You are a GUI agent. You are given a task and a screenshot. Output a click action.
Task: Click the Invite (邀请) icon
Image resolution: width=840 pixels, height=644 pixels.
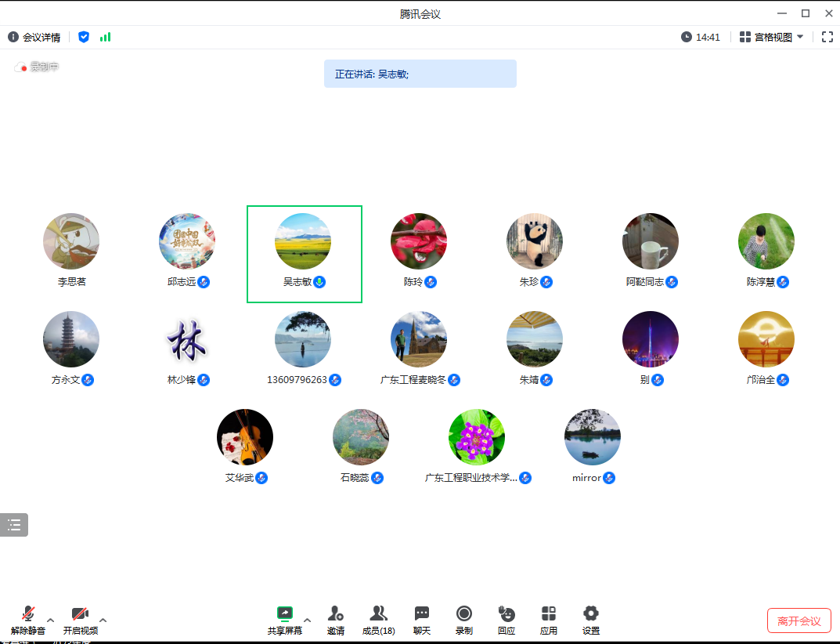(336, 613)
